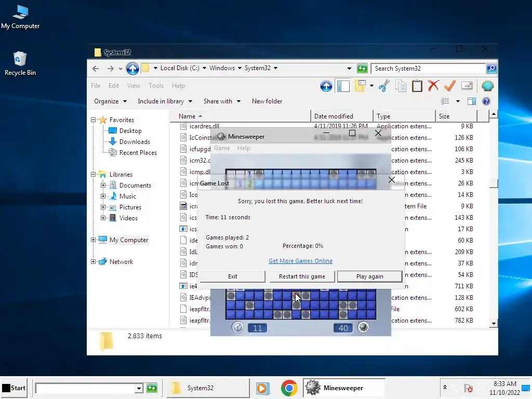This screenshot has height=399, width=532.
Task: Click the rename card toolbar icon
Action: [x=467, y=86]
